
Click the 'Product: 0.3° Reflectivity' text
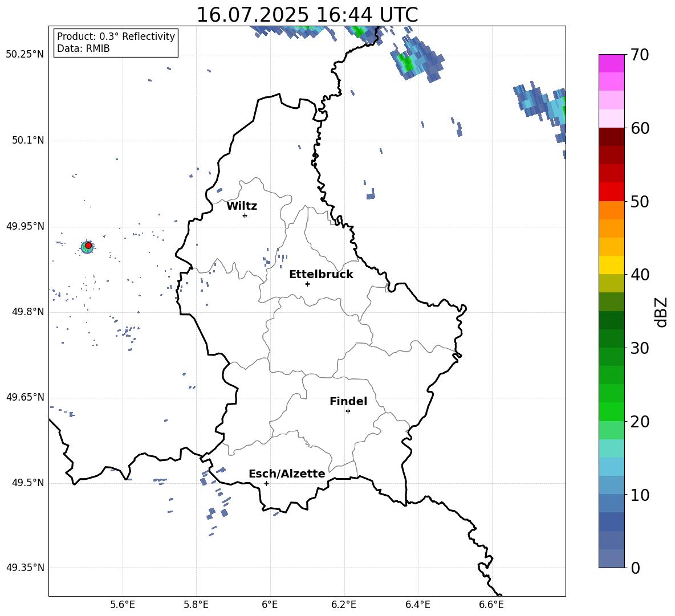pyautogui.click(x=116, y=36)
